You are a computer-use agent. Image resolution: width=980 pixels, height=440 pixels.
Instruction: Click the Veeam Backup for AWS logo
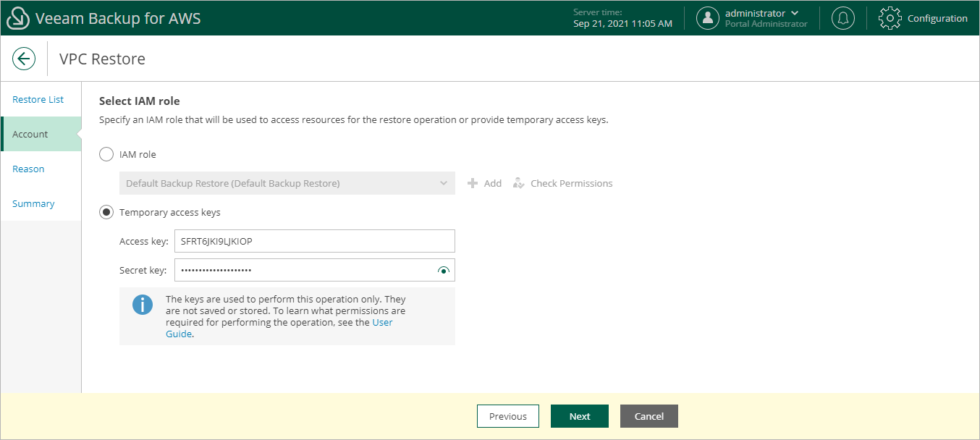pyautogui.click(x=18, y=17)
